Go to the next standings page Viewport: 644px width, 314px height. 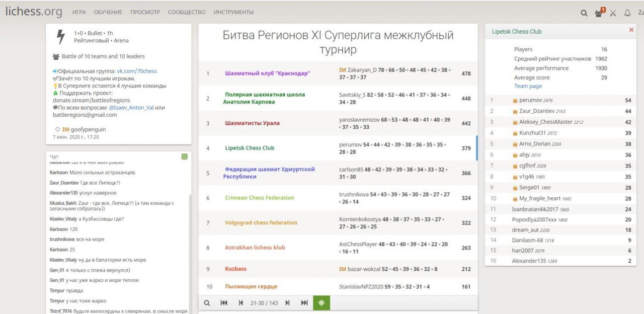tap(288, 303)
